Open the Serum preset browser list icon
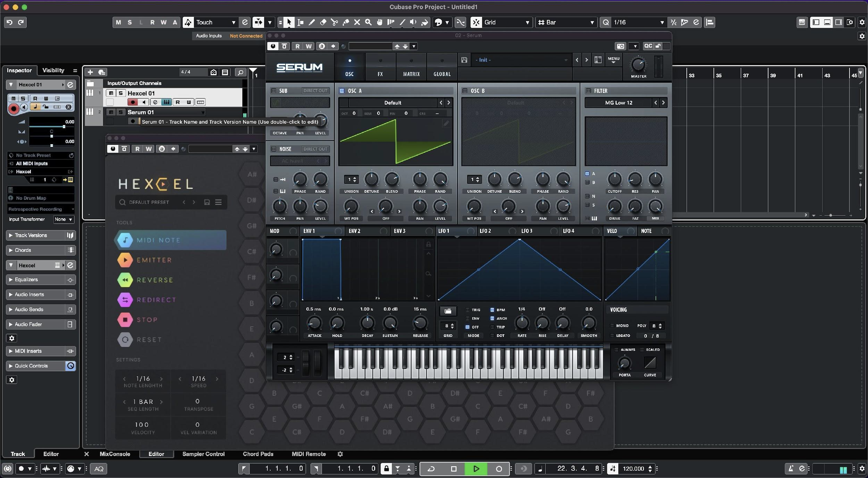The height and width of the screenshot is (478, 868). tap(598, 60)
